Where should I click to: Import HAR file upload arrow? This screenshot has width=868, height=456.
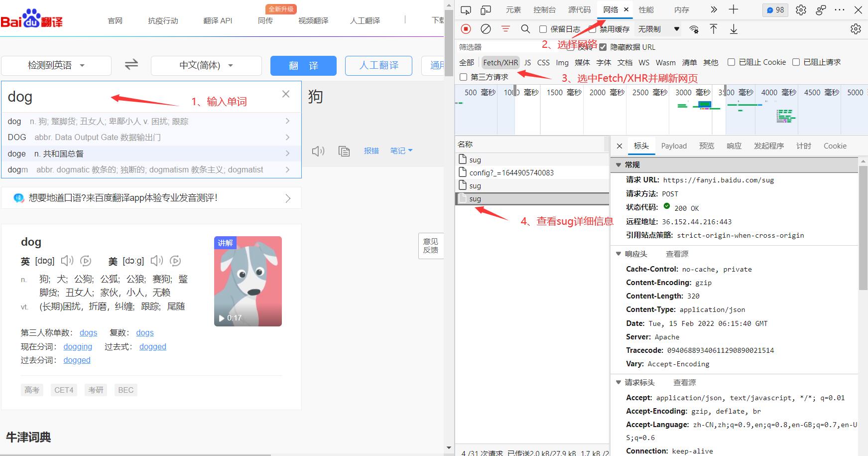(x=713, y=29)
